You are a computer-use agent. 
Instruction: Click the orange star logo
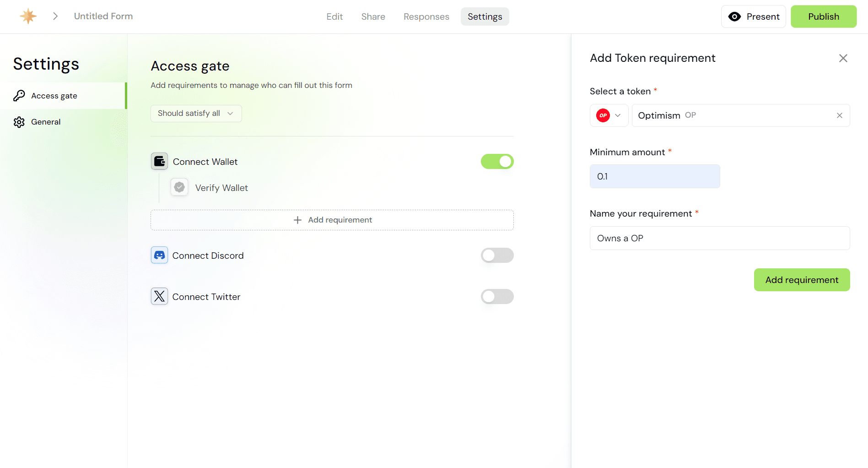28,16
